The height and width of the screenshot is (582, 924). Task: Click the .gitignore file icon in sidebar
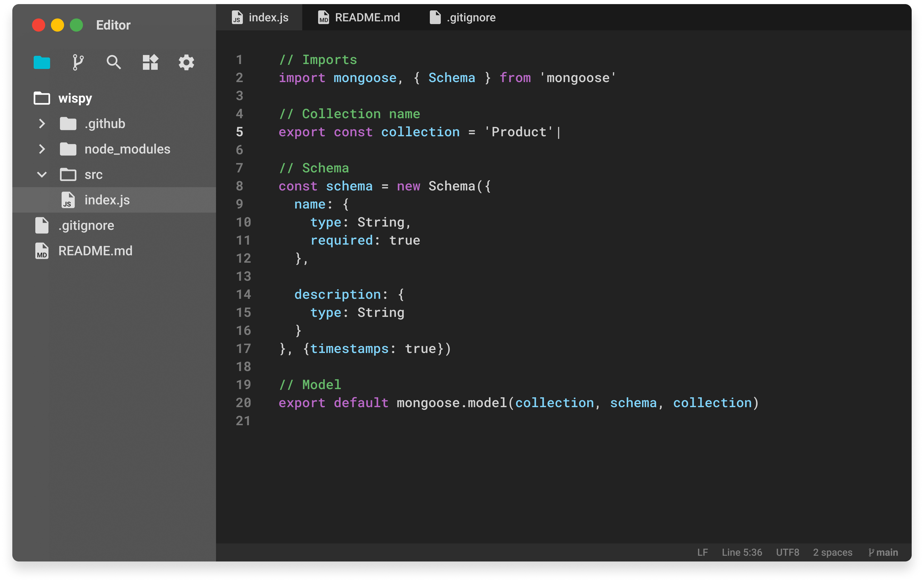[x=42, y=225]
